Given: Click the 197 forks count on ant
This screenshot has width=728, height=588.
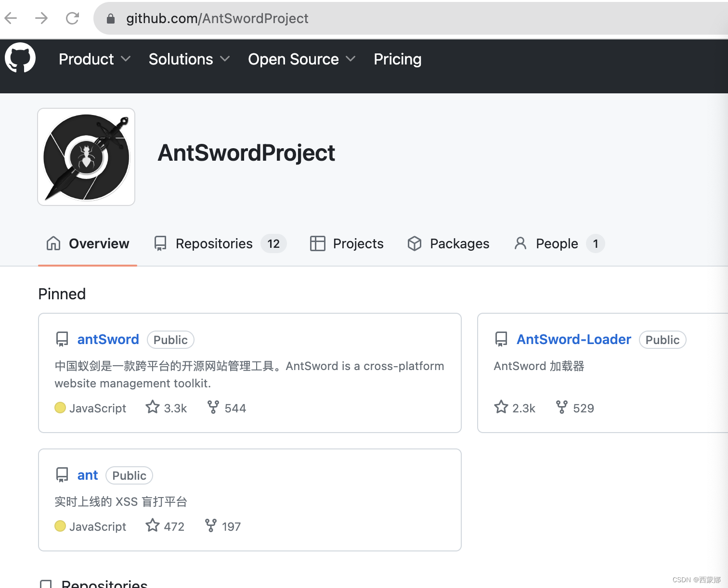Looking at the screenshot, I should [x=232, y=526].
